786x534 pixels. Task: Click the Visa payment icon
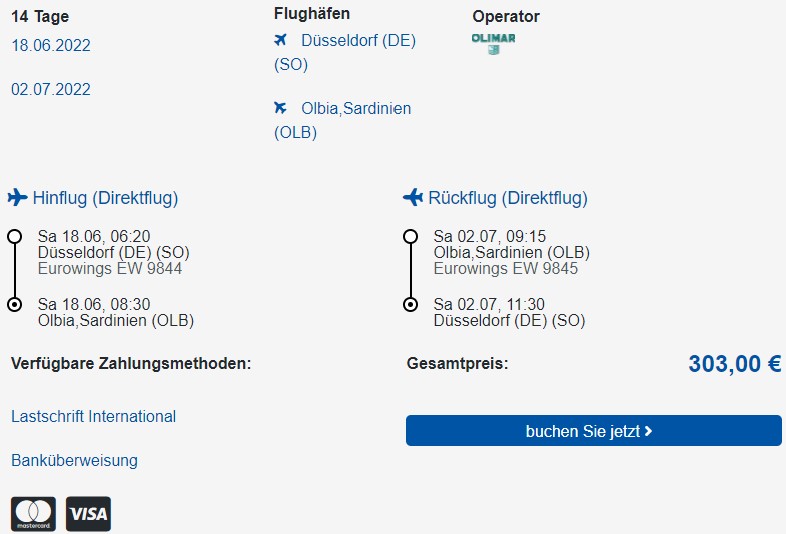coord(88,514)
